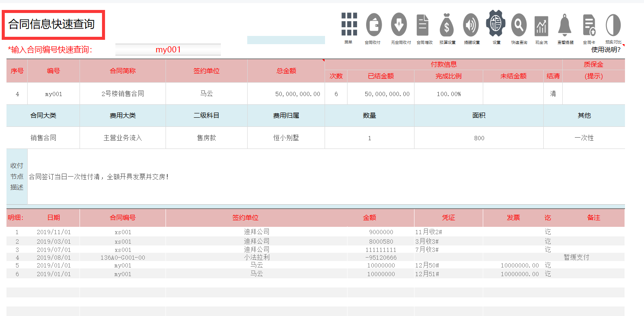Image resolution: width=644 pixels, height=316 pixels.
Task: Click the 合同大类 header
Action: click(43, 116)
